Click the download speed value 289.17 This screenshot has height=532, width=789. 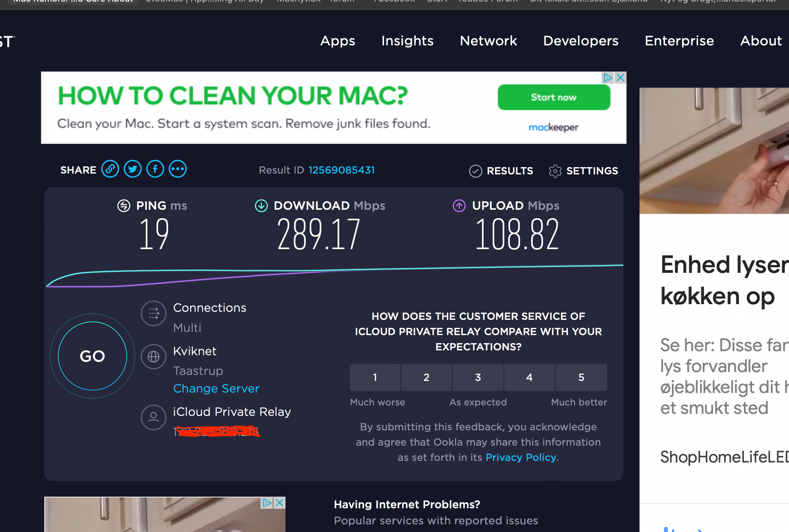[318, 234]
